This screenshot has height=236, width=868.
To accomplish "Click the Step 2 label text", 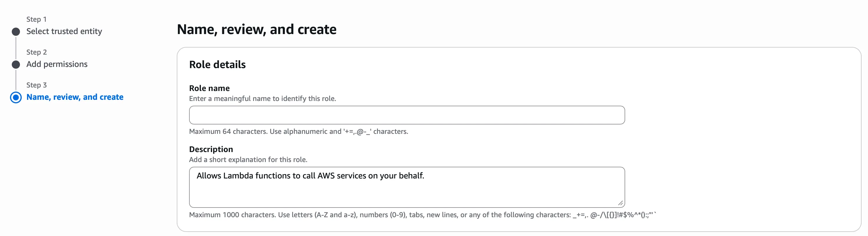I will click(36, 52).
